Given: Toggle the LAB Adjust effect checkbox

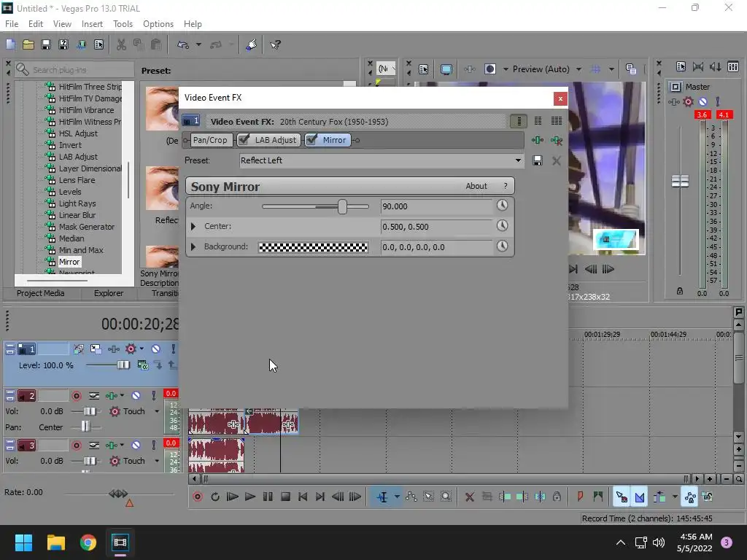Looking at the screenshot, I should tap(244, 140).
